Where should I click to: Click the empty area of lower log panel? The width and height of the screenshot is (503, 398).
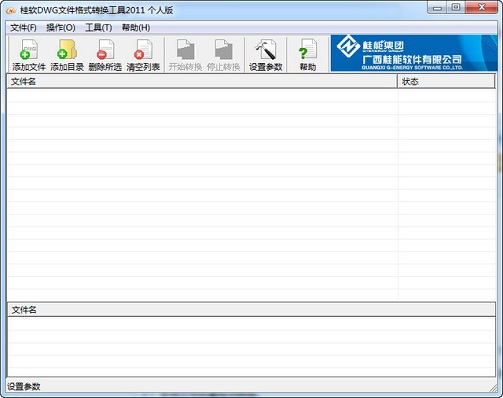[x=251, y=347]
